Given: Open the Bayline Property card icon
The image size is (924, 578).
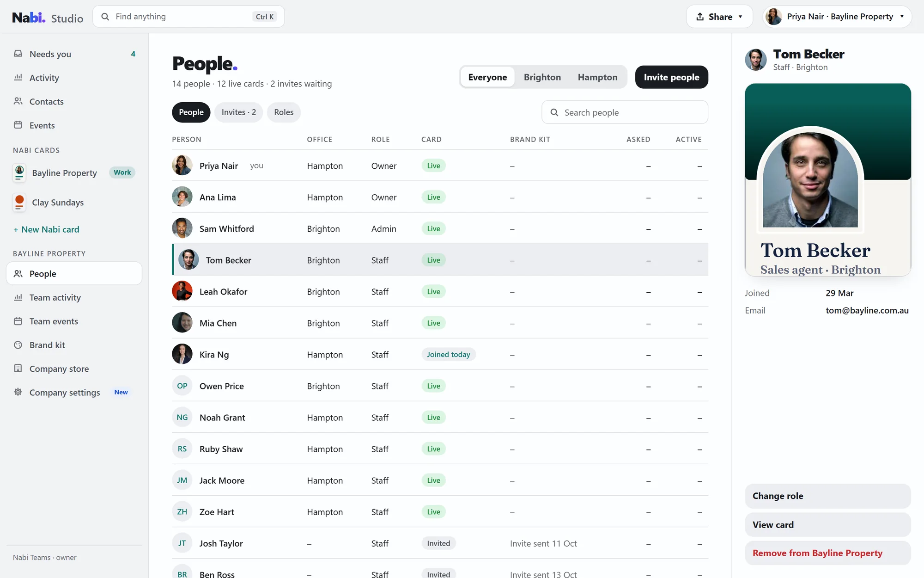Looking at the screenshot, I should coord(19,173).
